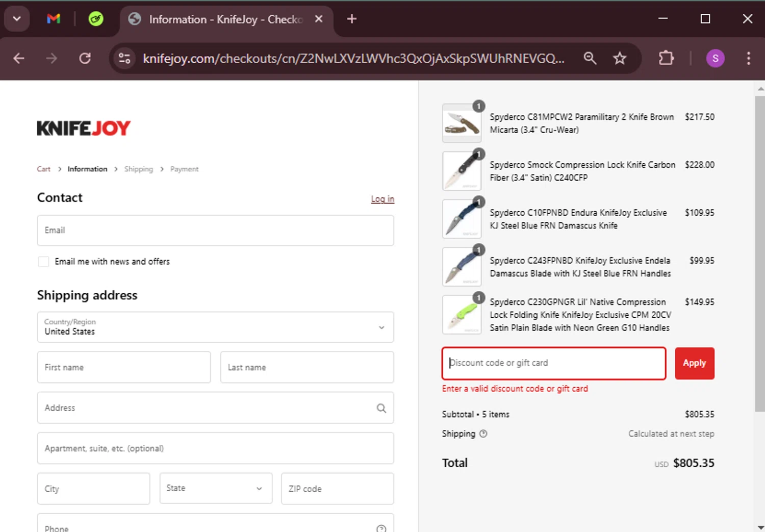Image resolution: width=765 pixels, height=532 pixels.
Task: Close the KnifeJoy Checkout tab
Action: pyautogui.click(x=319, y=19)
